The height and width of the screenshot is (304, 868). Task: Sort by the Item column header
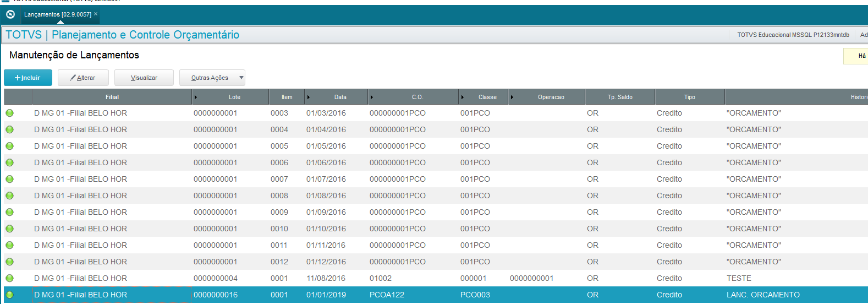pos(287,97)
